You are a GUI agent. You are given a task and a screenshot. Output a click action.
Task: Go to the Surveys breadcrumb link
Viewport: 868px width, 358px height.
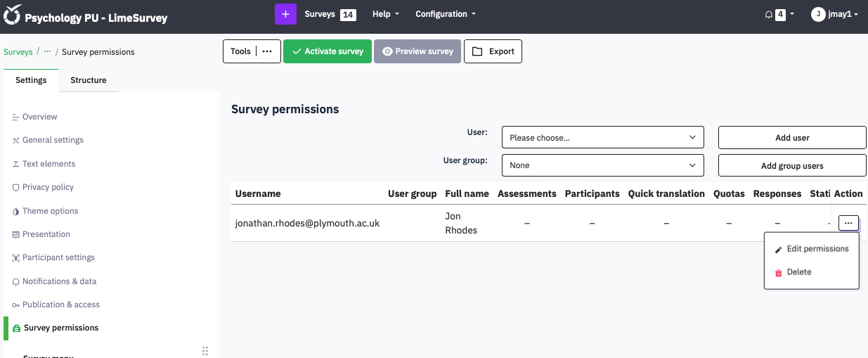pyautogui.click(x=18, y=52)
